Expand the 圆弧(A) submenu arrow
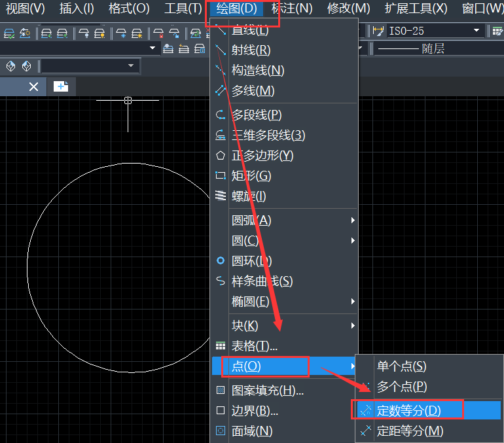504x443 pixels. [x=353, y=220]
